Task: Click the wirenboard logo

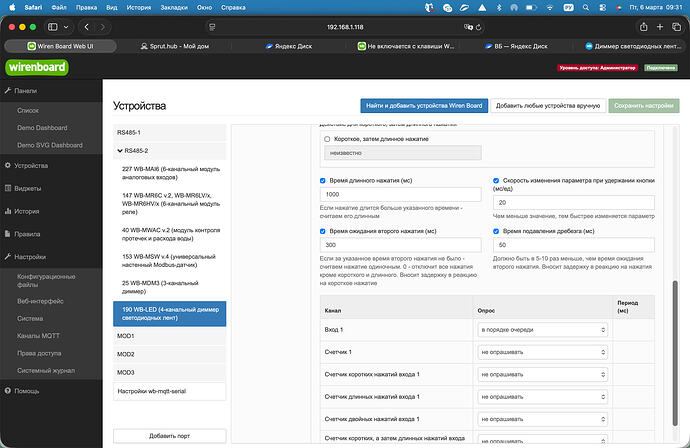Action: (x=37, y=67)
